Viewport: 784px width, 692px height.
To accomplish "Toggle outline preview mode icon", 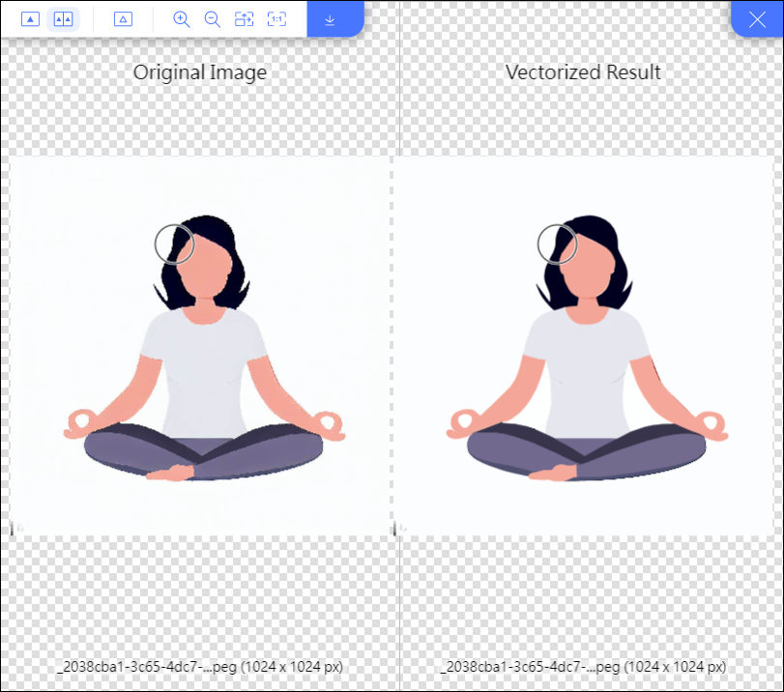I will [x=123, y=19].
